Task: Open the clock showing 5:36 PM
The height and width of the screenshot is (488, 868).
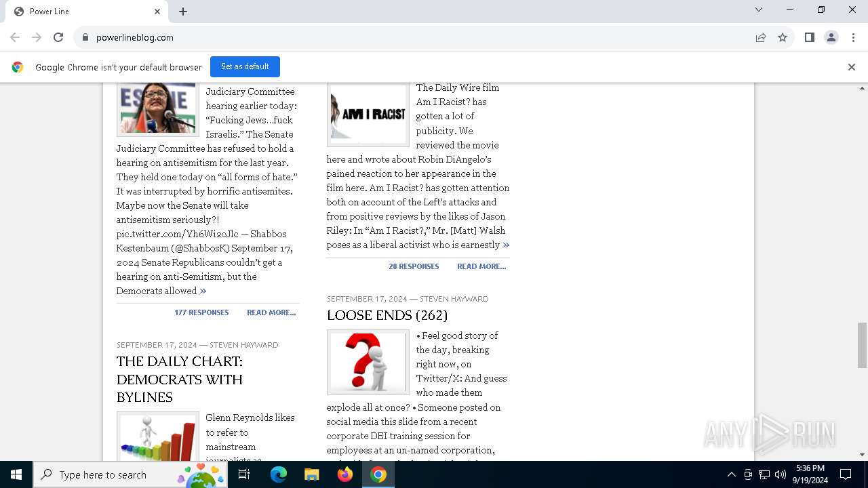Action: click(x=810, y=474)
